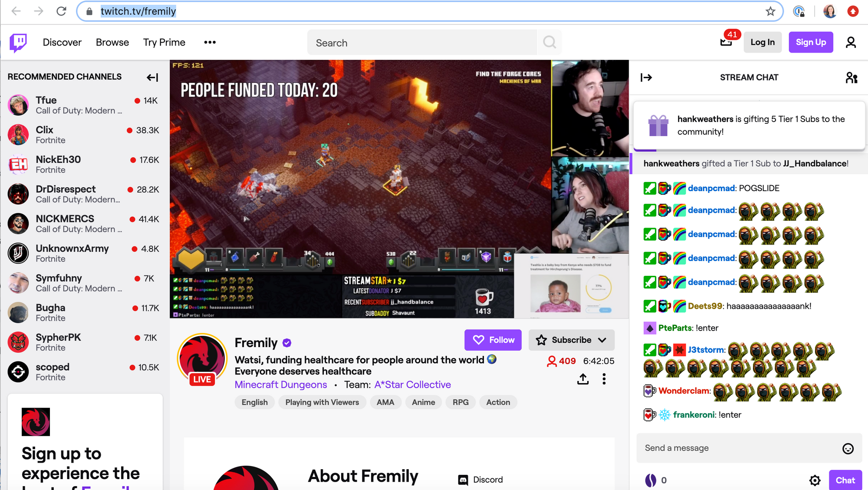
Task: Click the Twitch logo home icon
Action: tap(18, 43)
